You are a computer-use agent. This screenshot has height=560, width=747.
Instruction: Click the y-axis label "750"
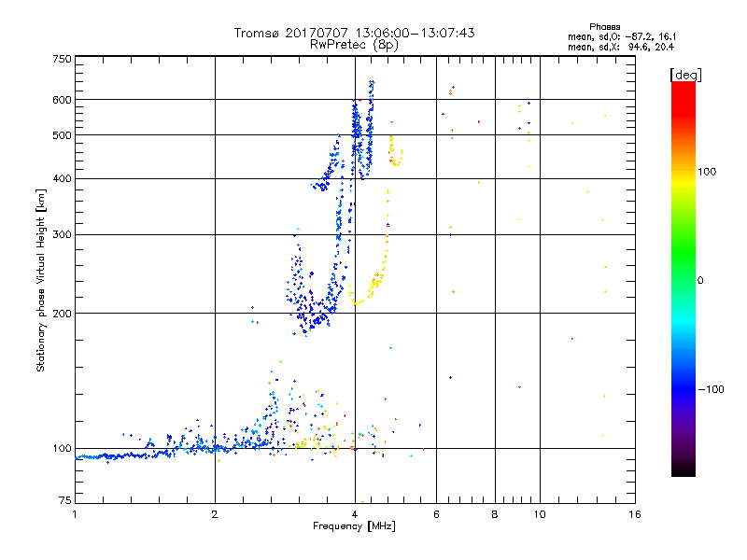[62, 59]
